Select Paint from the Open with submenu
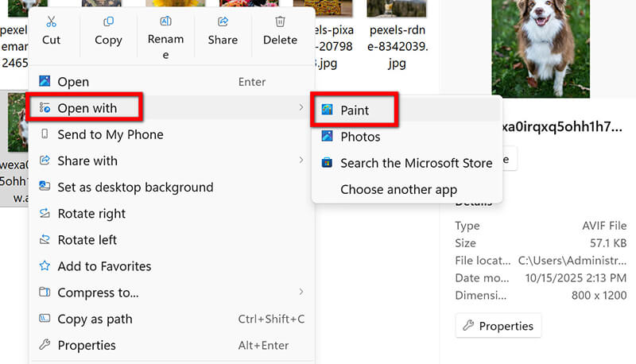This screenshot has width=636, height=364. tap(355, 110)
